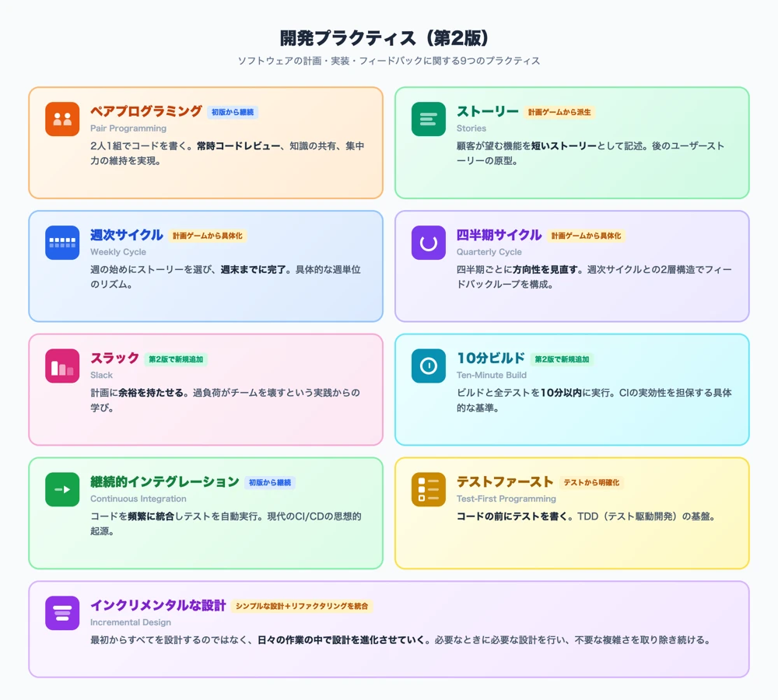Select the 10分ビルド card title
Viewport: 778px width, 700px height.
491,359
